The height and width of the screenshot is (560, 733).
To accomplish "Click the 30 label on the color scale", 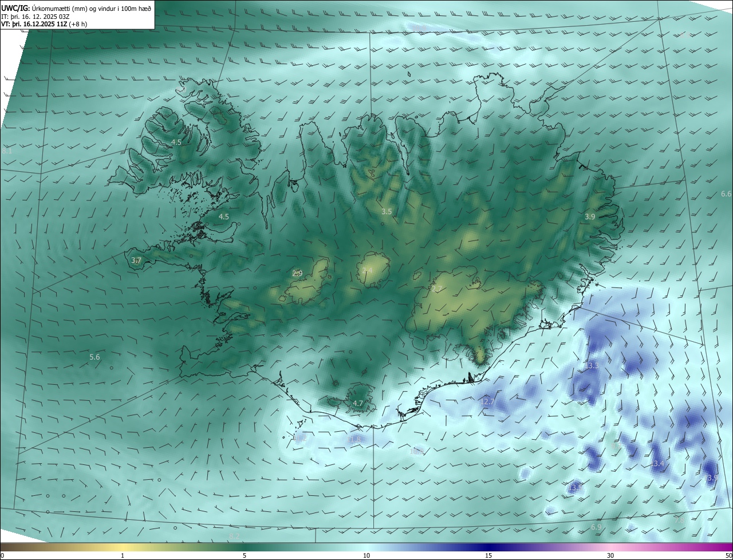I will (x=610, y=555).
